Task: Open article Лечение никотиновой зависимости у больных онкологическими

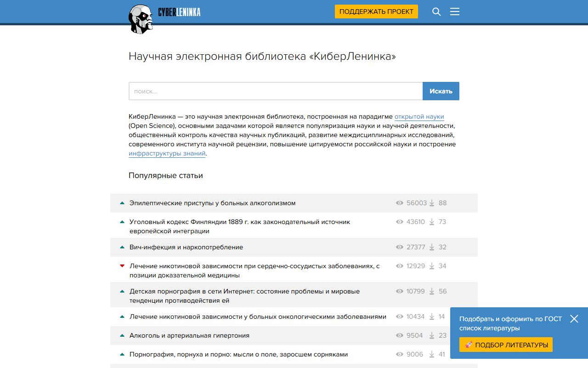Action: (x=258, y=316)
